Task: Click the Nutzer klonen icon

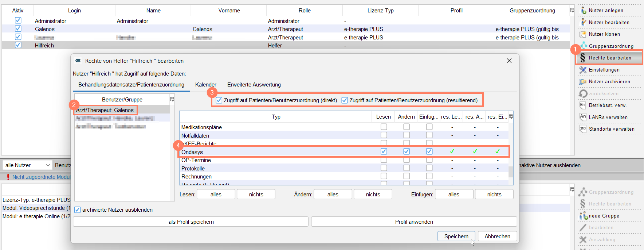Action: pos(583,34)
